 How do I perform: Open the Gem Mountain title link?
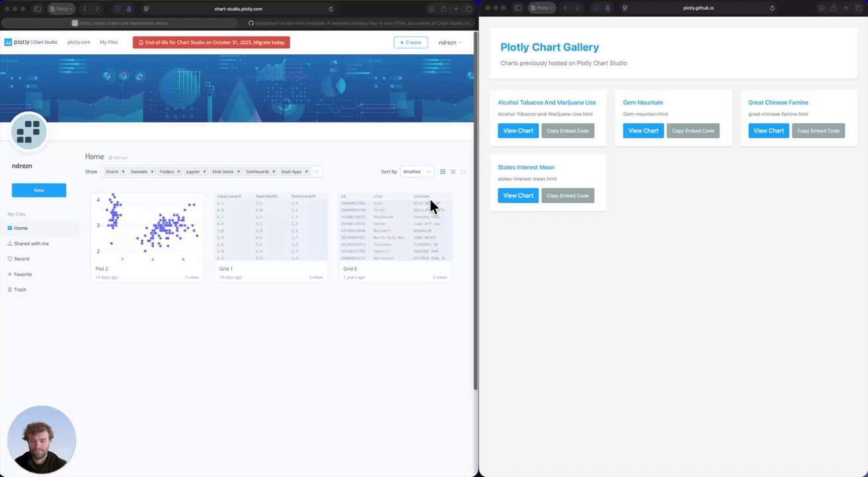(x=643, y=103)
